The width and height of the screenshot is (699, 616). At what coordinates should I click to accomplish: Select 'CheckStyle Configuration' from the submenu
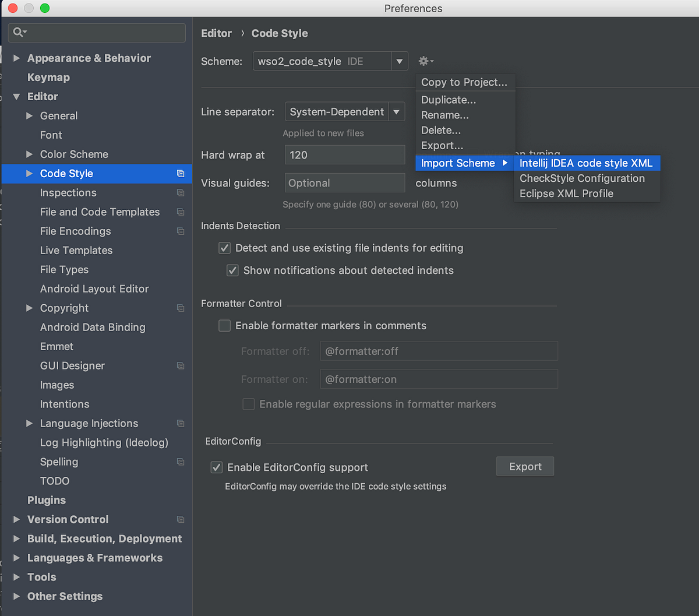tap(582, 178)
